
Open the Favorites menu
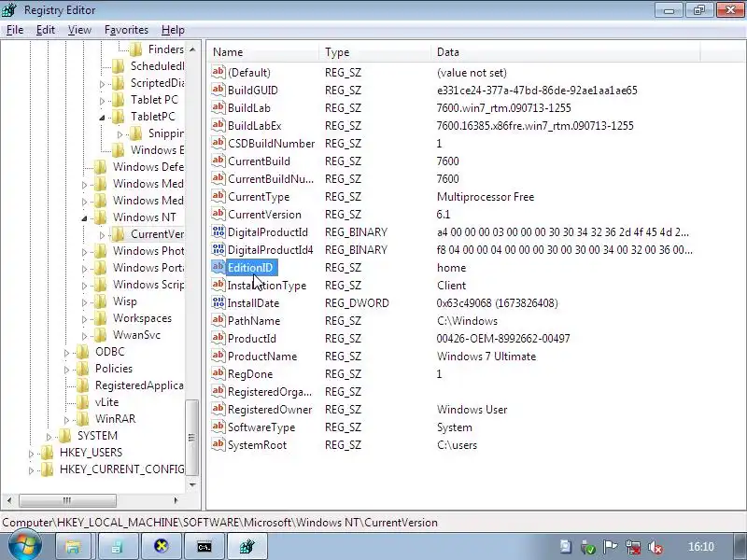126,30
